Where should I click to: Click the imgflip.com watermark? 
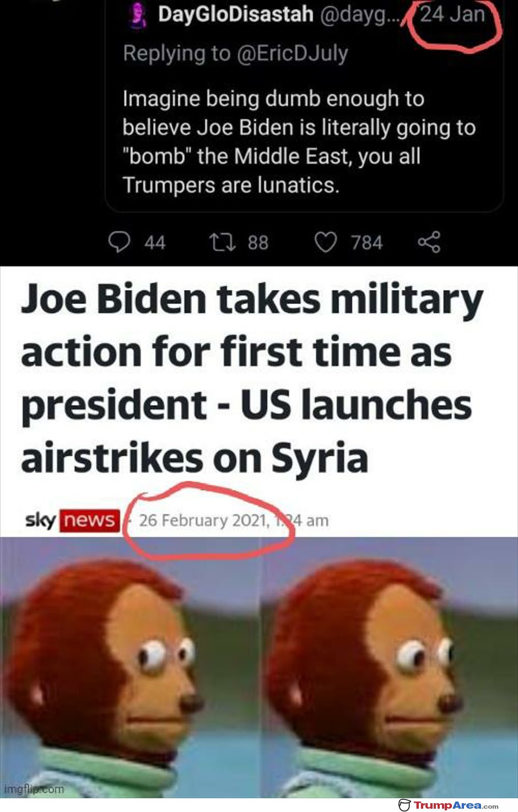[34, 789]
